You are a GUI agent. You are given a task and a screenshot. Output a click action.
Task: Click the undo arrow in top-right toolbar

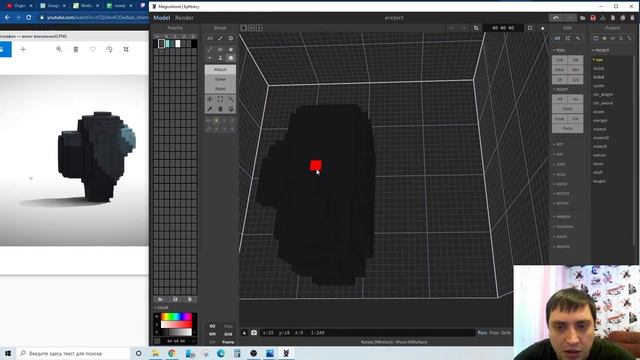click(556, 18)
